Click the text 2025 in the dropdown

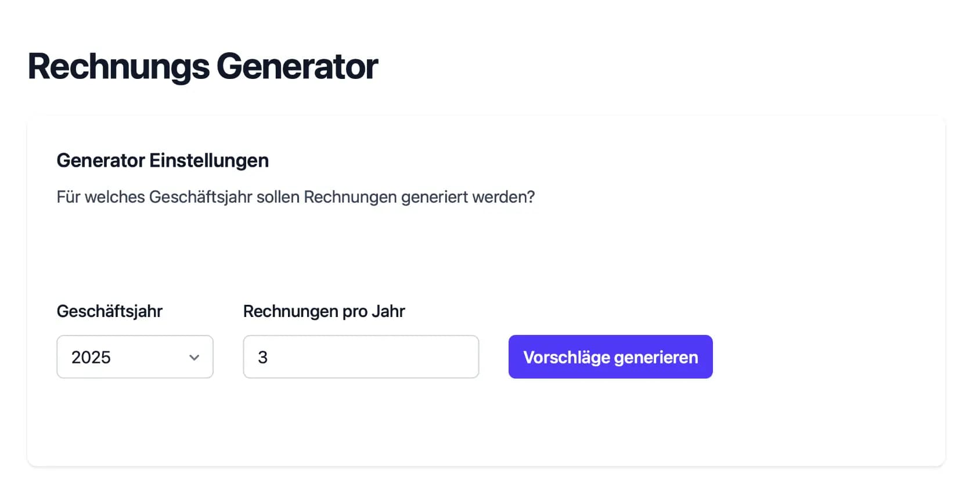coord(92,358)
